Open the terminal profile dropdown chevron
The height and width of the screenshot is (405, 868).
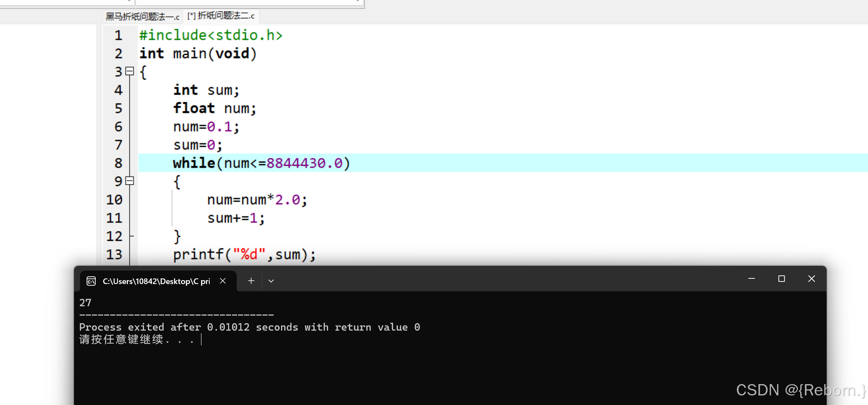pos(271,281)
